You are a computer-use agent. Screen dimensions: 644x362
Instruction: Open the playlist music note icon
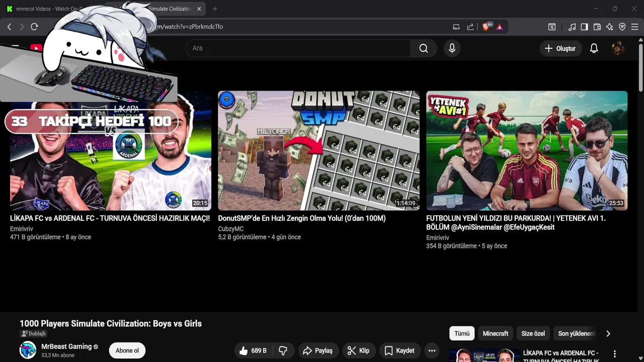click(572, 27)
